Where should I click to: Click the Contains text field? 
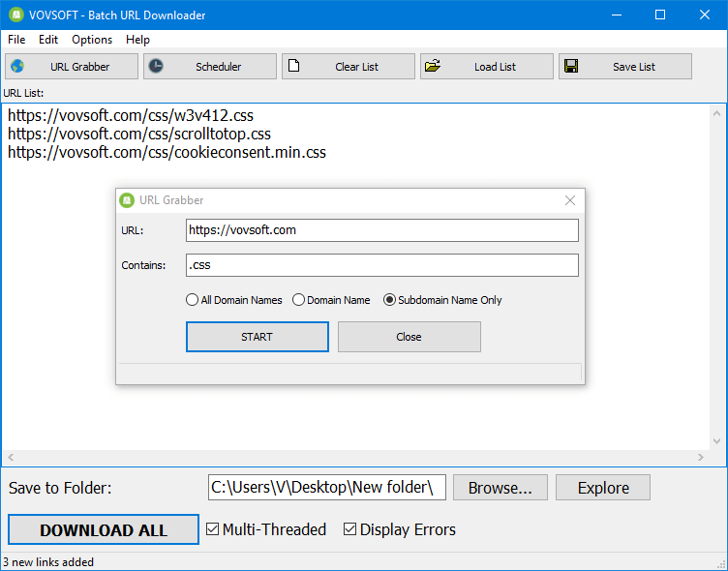tap(381, 265)
